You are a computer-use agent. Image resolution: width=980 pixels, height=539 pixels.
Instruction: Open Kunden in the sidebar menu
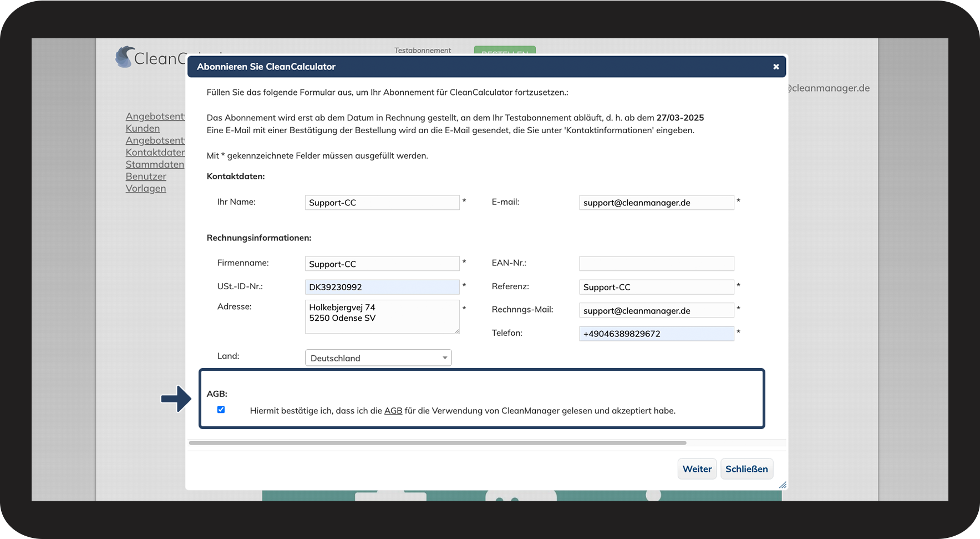(143, 128)
